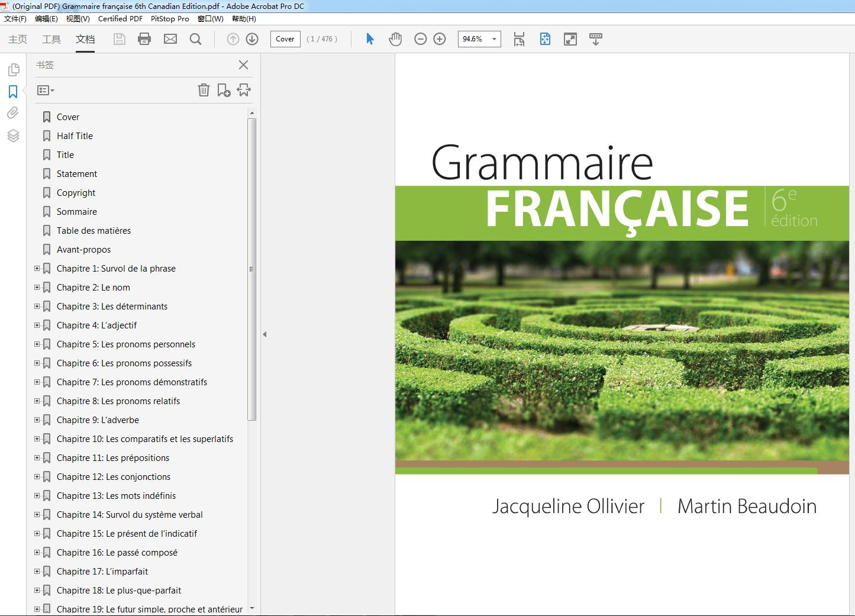The image size is (855, 616).
Task: Click the page label input field
Action: tap(285, 39)
